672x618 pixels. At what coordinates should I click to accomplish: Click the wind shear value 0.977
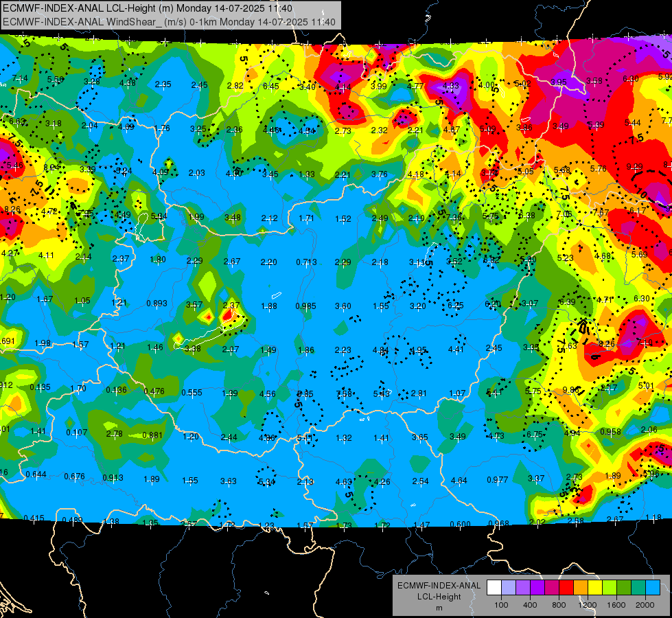498,479
